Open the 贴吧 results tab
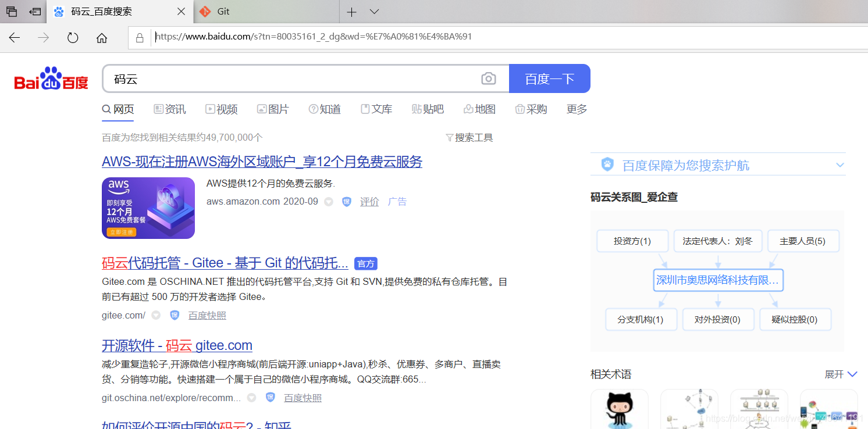This screenshot has width=868, height=429. pyautogui.click(x=428, y=109)
